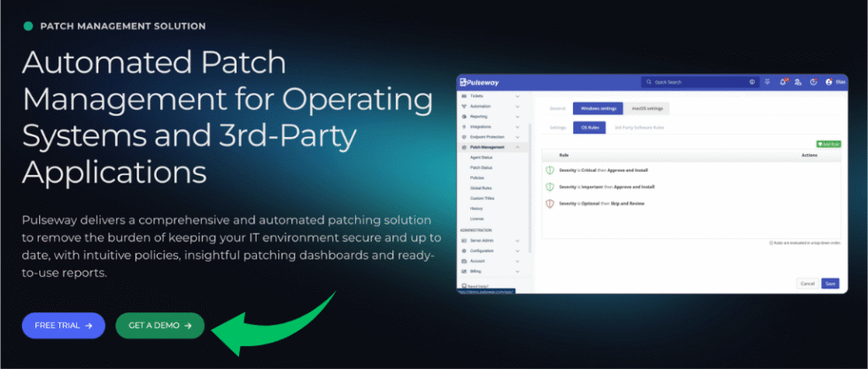Image resolution: width=868 pixels, height=369 pixels.
Task: Click the Tickets sidebar icon
Action: coord(464,96)
